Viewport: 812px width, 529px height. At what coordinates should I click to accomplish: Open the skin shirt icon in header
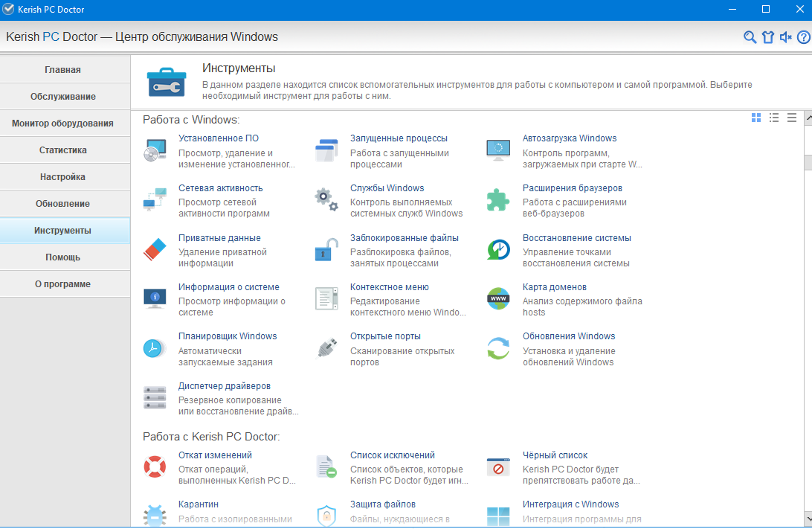768,37
